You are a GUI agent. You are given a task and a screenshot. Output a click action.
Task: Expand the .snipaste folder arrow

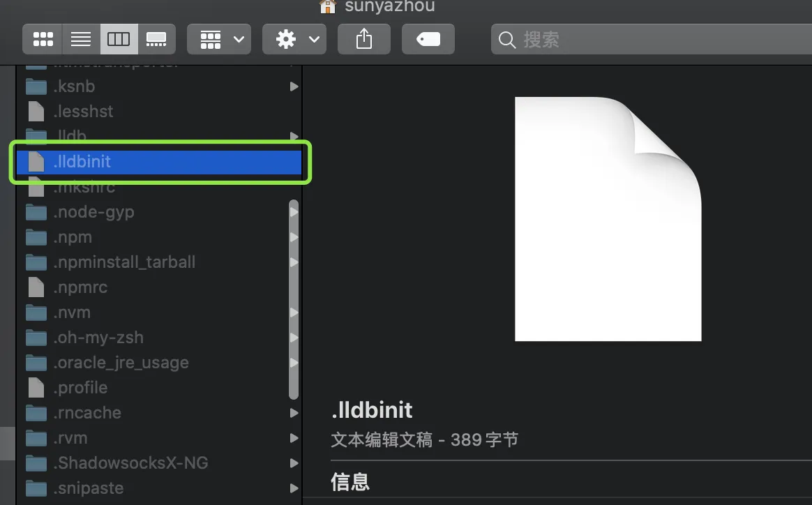click(x=294, y=488)
